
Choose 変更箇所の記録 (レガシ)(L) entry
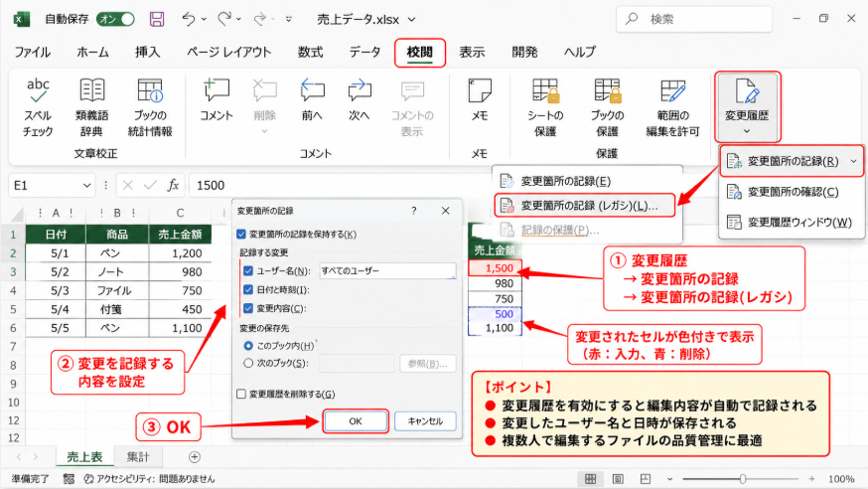tap(585, 206)
